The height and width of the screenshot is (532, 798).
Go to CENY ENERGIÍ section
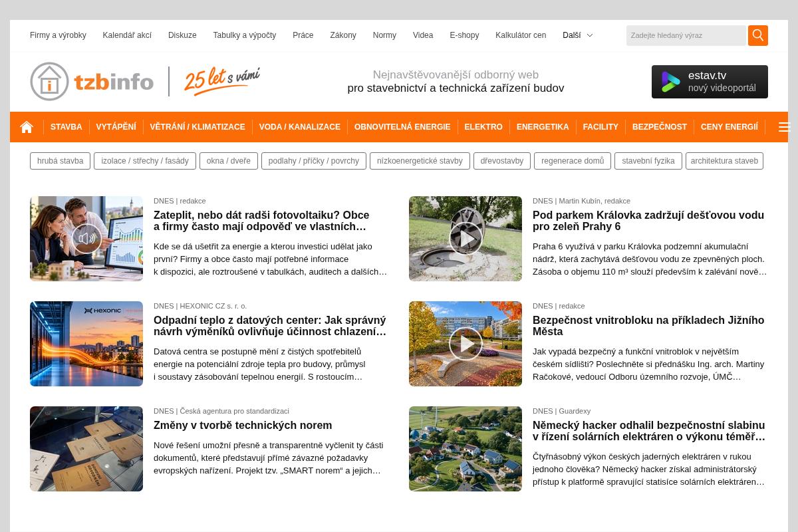pos(730,127)
